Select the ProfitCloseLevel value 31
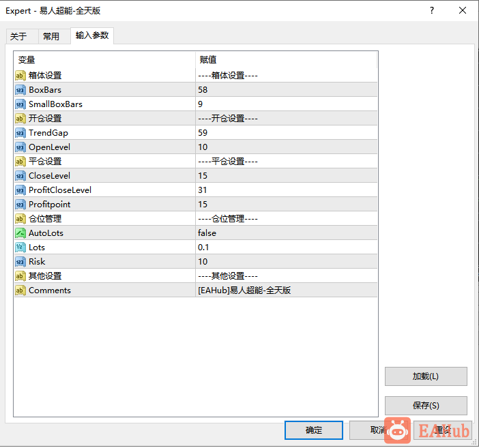The width and height of the screenshot is (479, 448). point(286,190)
